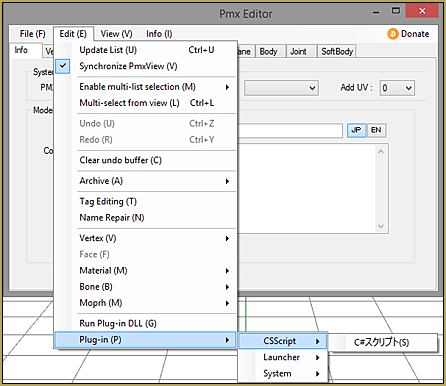Open the CSScript submenu item
The image size is (446, 386).
point(283,341)
